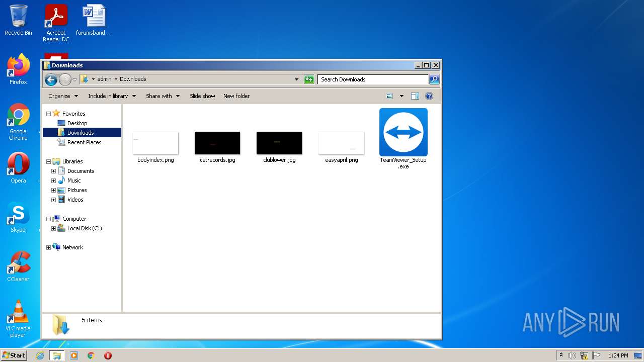Click the admin breadcrumb in address bar

coord(105,79)
